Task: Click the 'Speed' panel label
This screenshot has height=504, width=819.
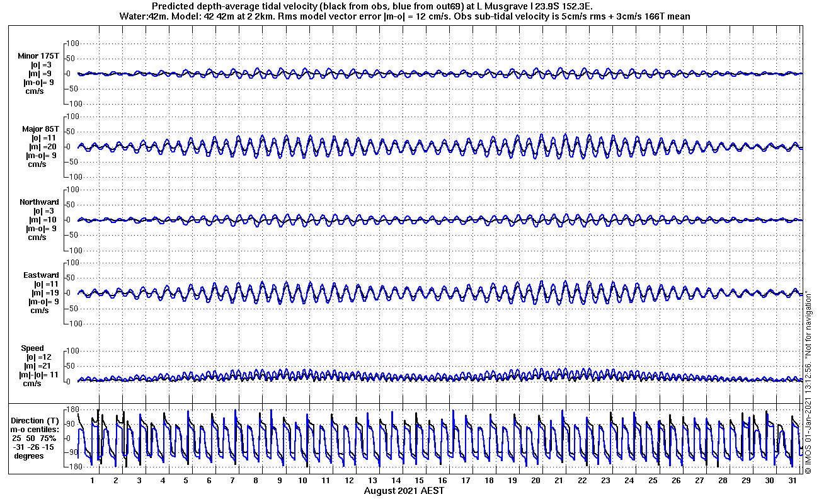Action: click(33, 348)
